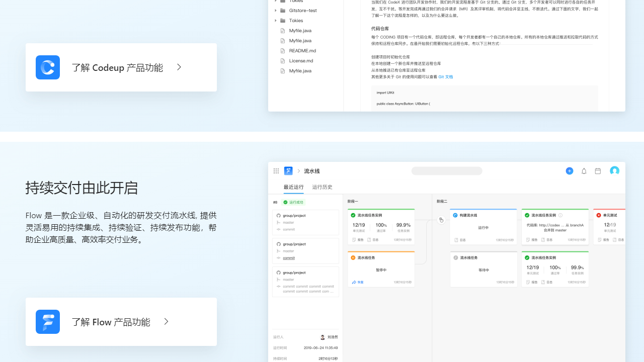Open the Git 文档 link
The height and width of the screenshot is (362, 644).
coord(445,76)
